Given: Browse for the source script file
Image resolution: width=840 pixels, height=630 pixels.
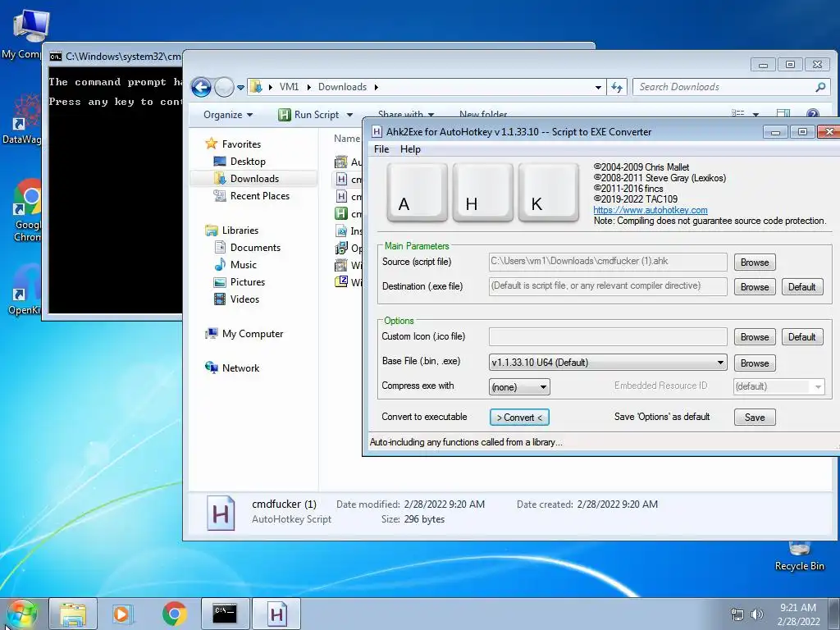Looking at the screenshot, I should point(755,262).
